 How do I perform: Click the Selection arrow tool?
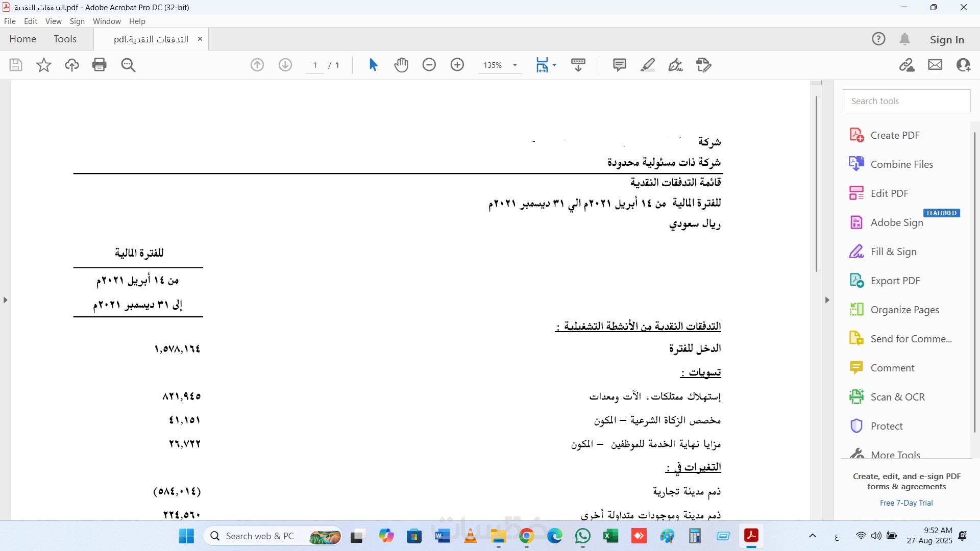(373, 65)
